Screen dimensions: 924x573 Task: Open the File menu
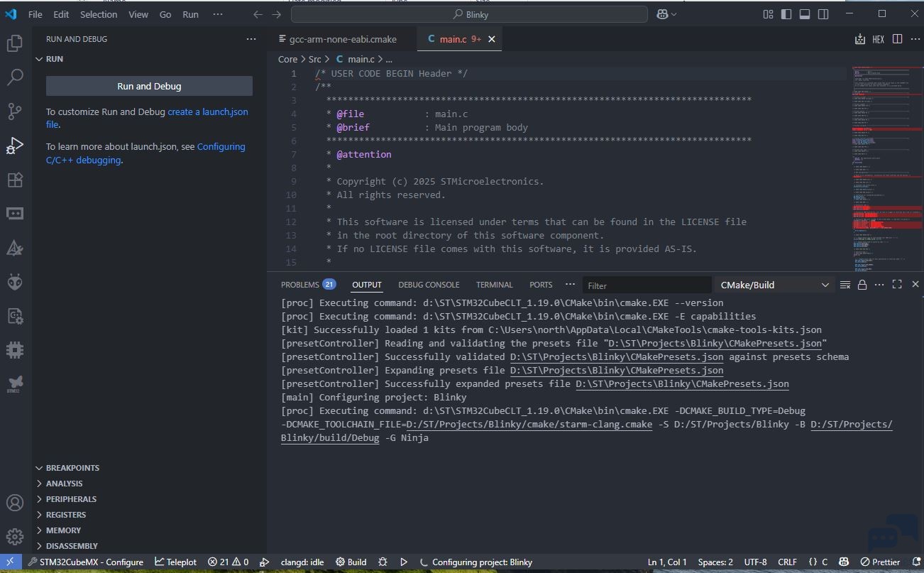35,14
